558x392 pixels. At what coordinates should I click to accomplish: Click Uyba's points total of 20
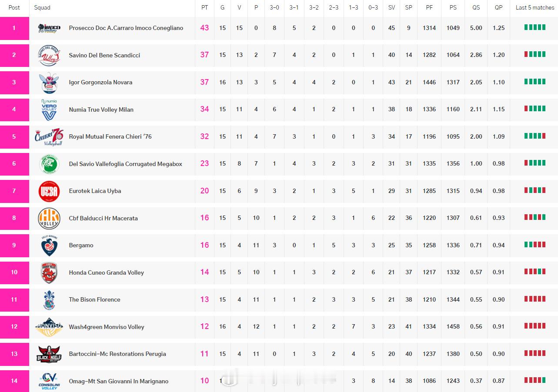point(204,191)
